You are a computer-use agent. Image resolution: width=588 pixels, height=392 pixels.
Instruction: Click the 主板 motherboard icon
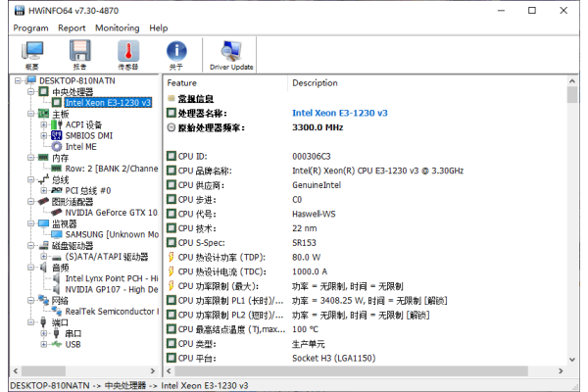tap(43, 114)
